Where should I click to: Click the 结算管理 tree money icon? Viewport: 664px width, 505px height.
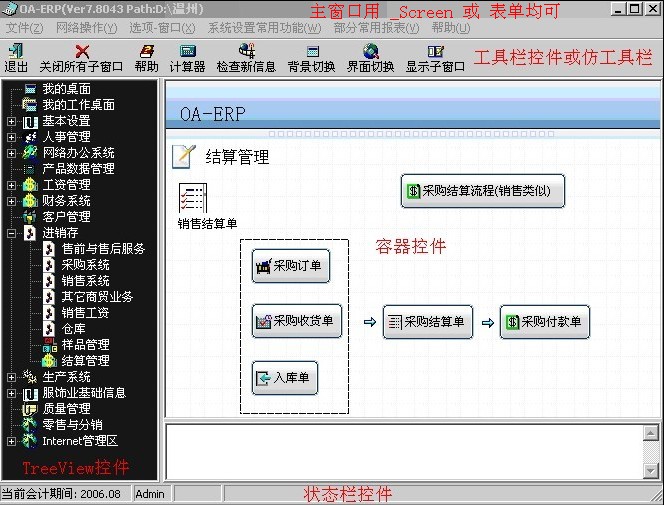50,361
